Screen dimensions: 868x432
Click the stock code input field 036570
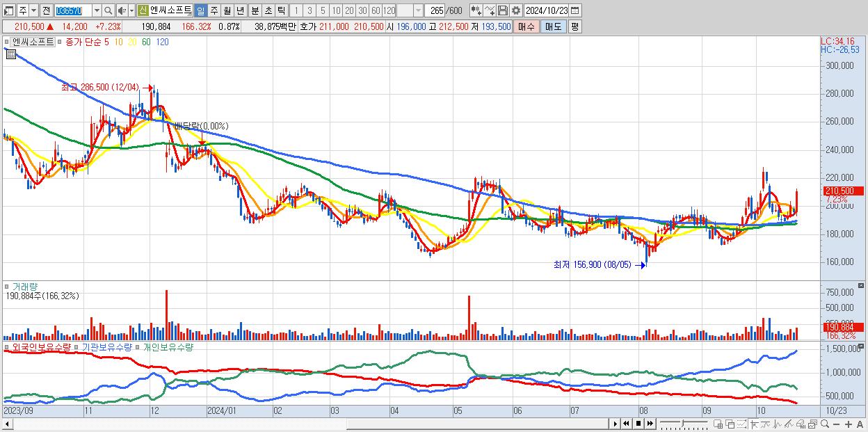point(73,10)
